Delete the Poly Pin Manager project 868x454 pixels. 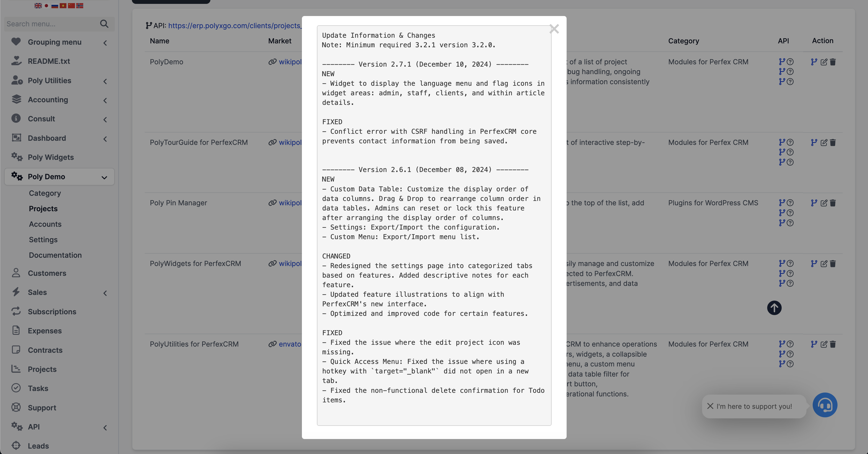(833, 203)
